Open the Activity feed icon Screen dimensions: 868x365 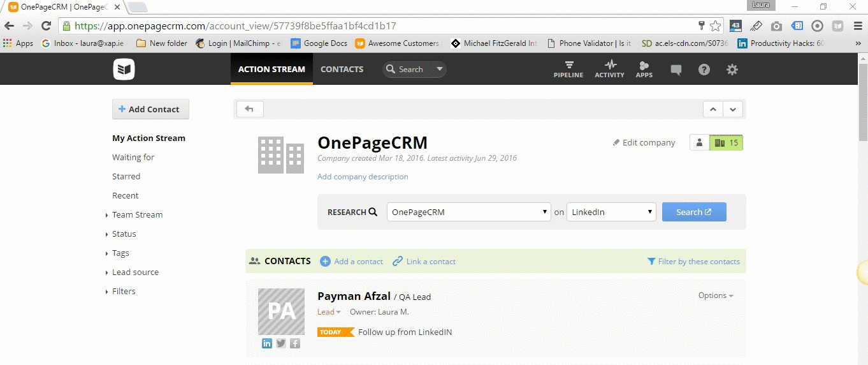pyautogui.click(x=609, y=70)
